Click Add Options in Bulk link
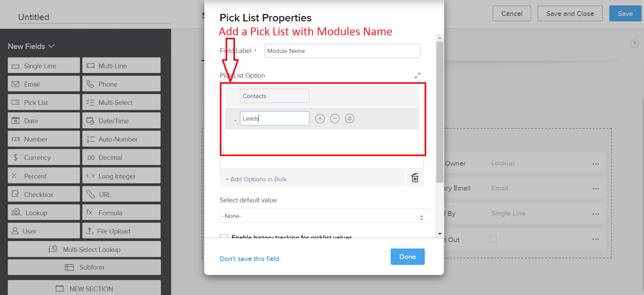644x295 pixels. point(256,179)
